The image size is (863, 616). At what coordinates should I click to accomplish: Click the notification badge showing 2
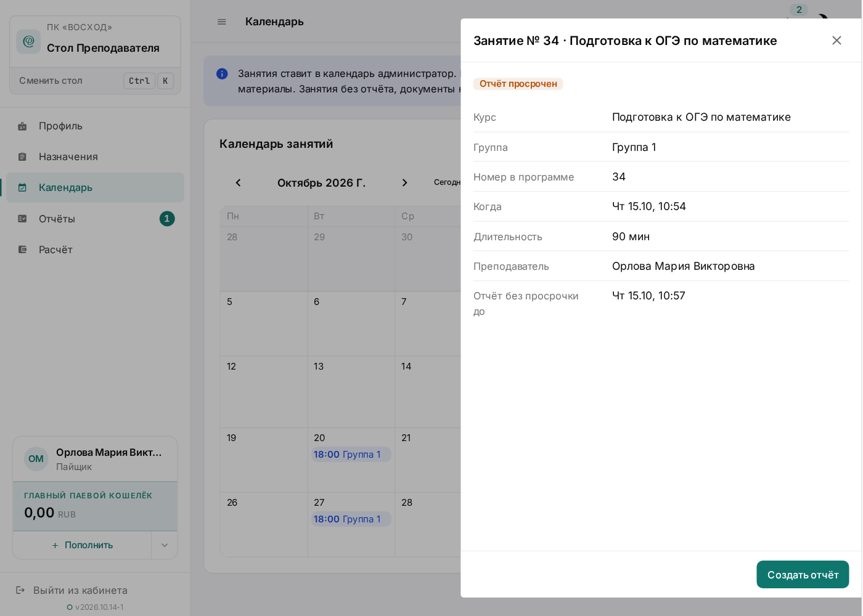[x=799, y=10]
